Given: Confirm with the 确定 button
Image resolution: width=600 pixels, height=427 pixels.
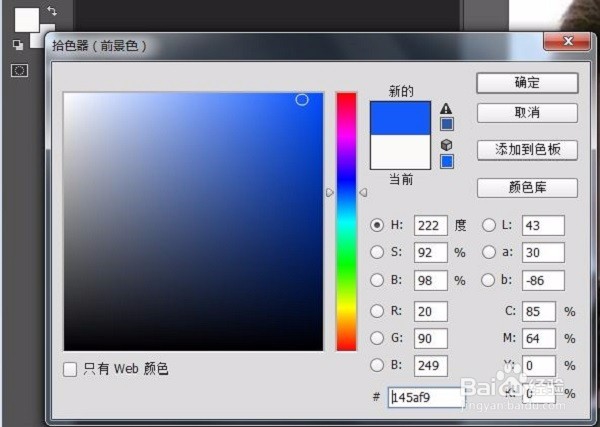Looking at the screenshot, I should tap(527, 83).
